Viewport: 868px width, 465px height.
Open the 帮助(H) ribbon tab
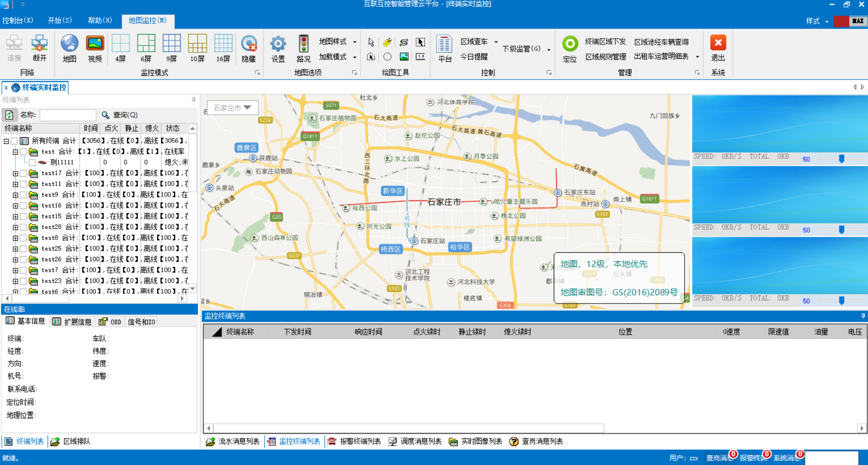[100, 20]
